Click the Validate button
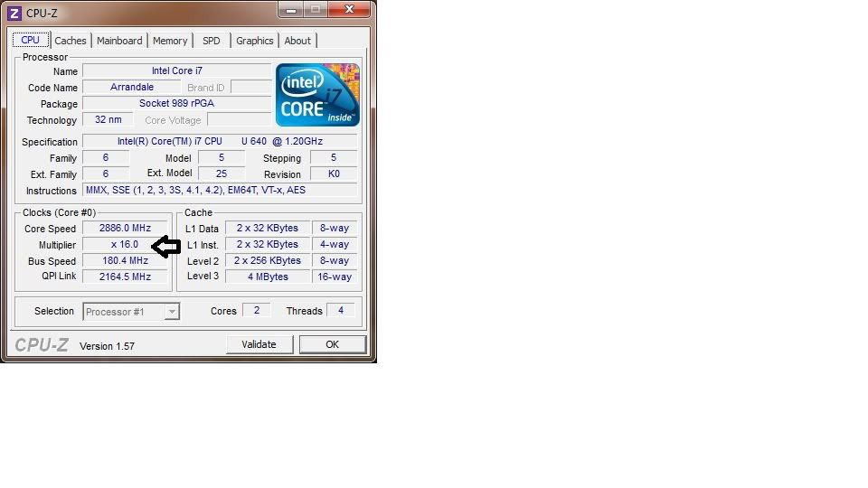Image resolution: width=868 pixels, height=488 pixels. pyautogui.click(x=259, y=344)
